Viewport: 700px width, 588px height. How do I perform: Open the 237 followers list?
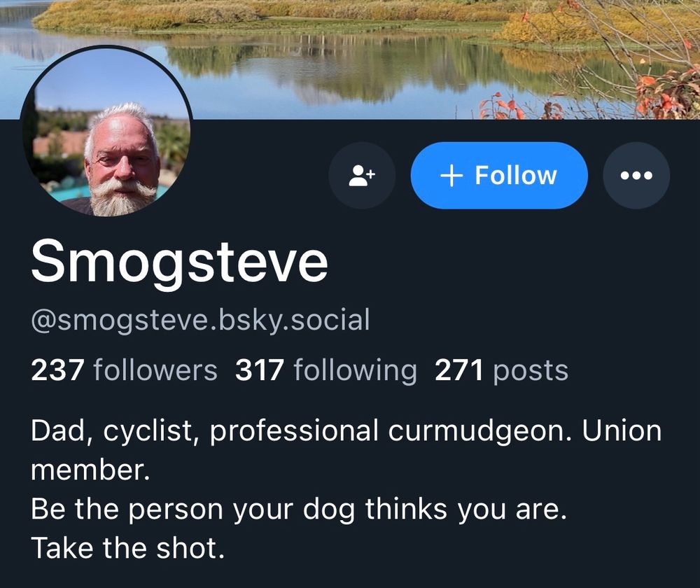124,370
